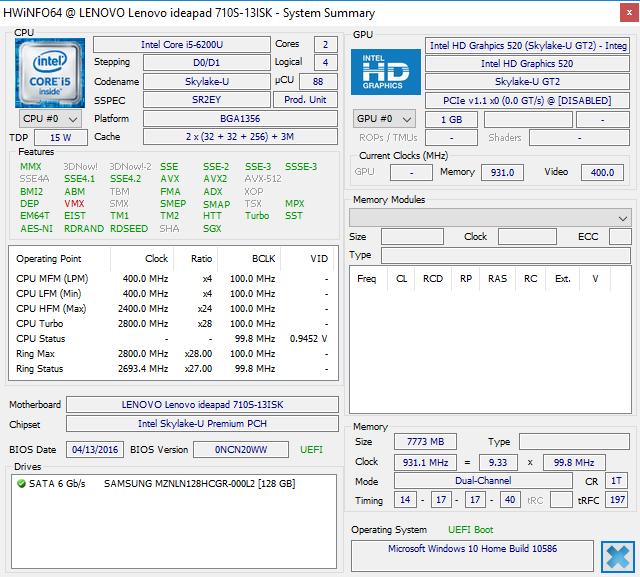
Task: Click the green SATA drive status icon
Action: (x=22, y=484)
